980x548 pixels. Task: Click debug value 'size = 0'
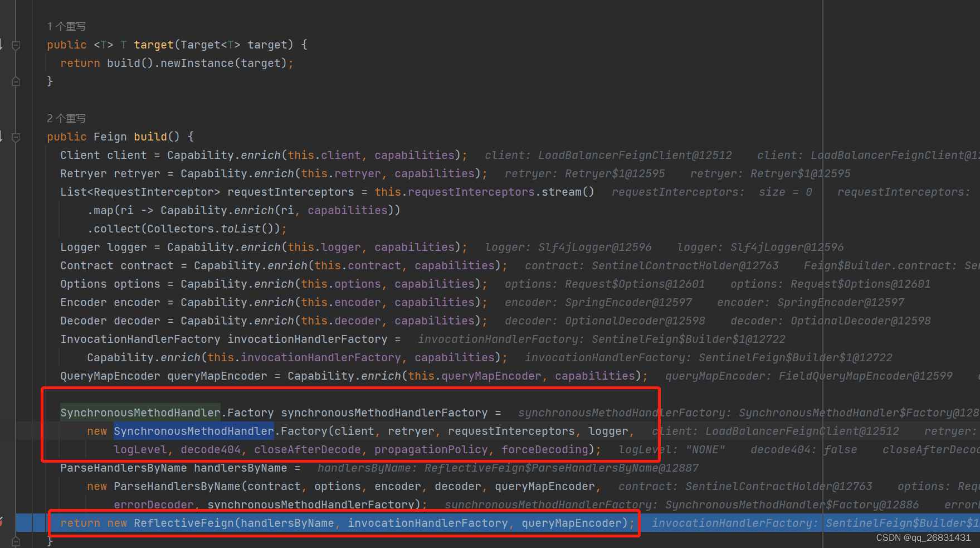[x=786, y=192]
